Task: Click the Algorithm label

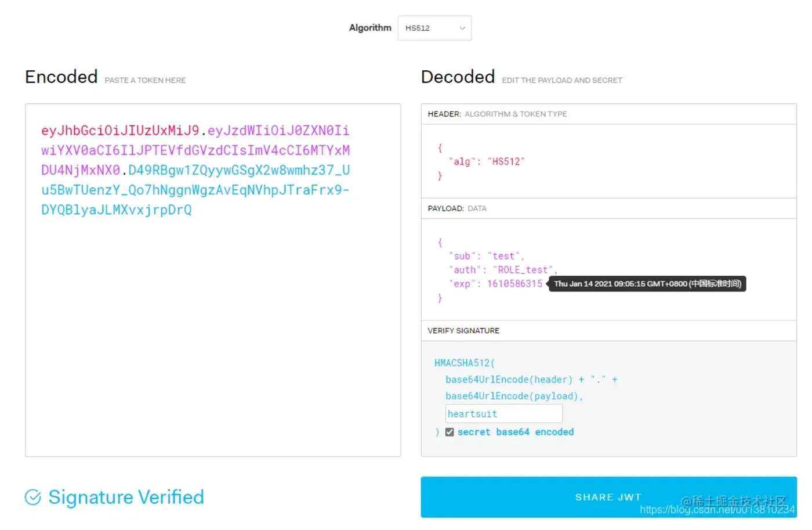Action: click(370, 27)
